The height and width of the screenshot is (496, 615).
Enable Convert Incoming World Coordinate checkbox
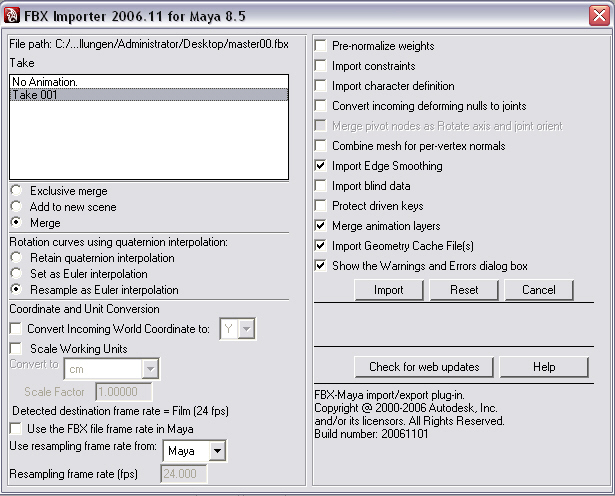tap(16, 329)
